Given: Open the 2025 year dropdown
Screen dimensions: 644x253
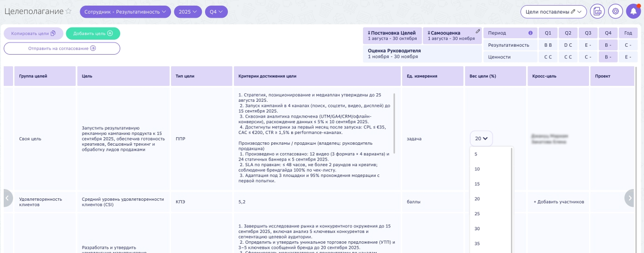Looking at the screenshot, I should tap(188, 12).
